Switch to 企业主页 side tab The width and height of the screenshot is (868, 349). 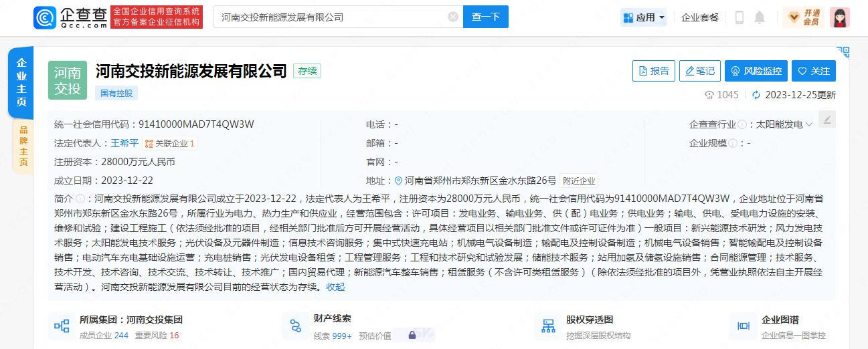pyautogui.click(x=21, y=83)
